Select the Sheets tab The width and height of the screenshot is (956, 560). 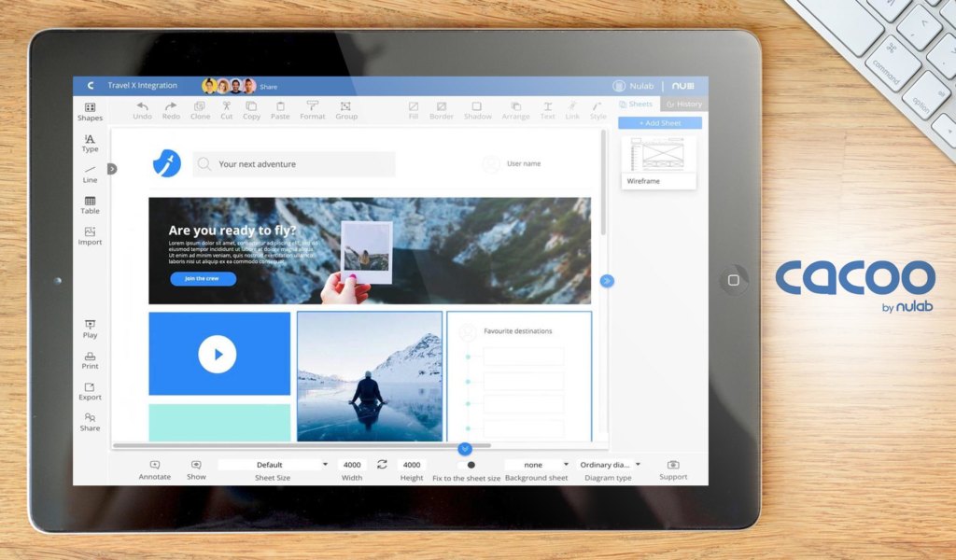coord(637,105)
